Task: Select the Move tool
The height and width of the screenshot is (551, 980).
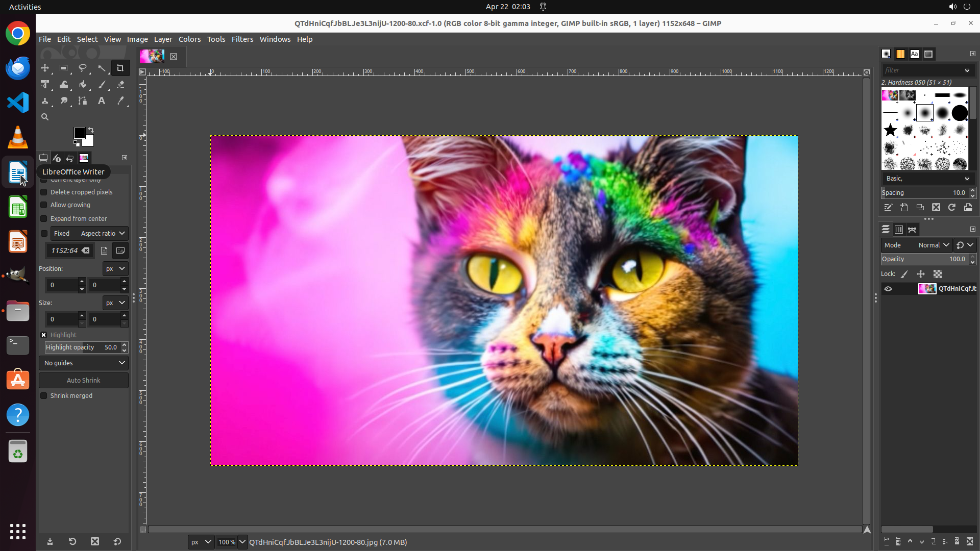Action: [45, 68]
